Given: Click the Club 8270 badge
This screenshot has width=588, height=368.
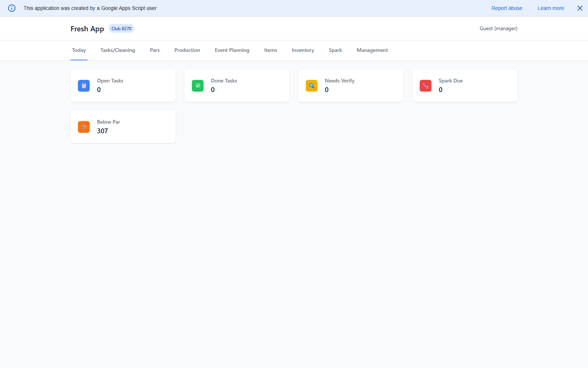Looking at the screenshot, I should coord(121,28).
